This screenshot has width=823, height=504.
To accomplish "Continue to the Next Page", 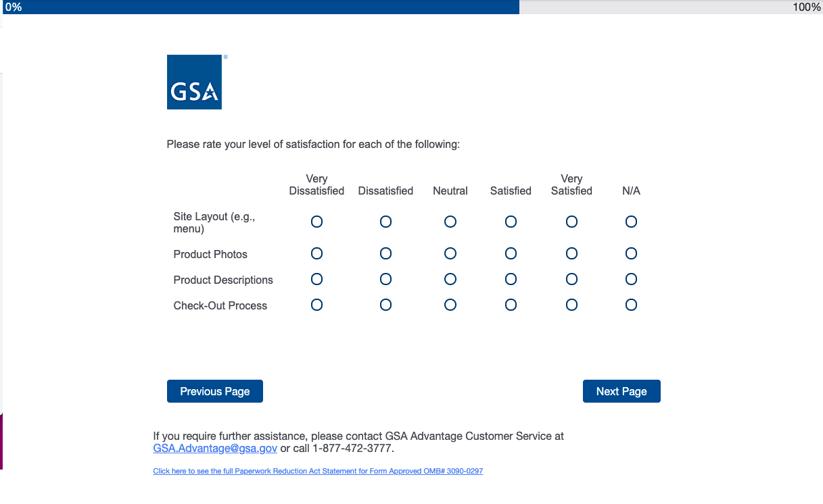I will (x=621, y=391).
